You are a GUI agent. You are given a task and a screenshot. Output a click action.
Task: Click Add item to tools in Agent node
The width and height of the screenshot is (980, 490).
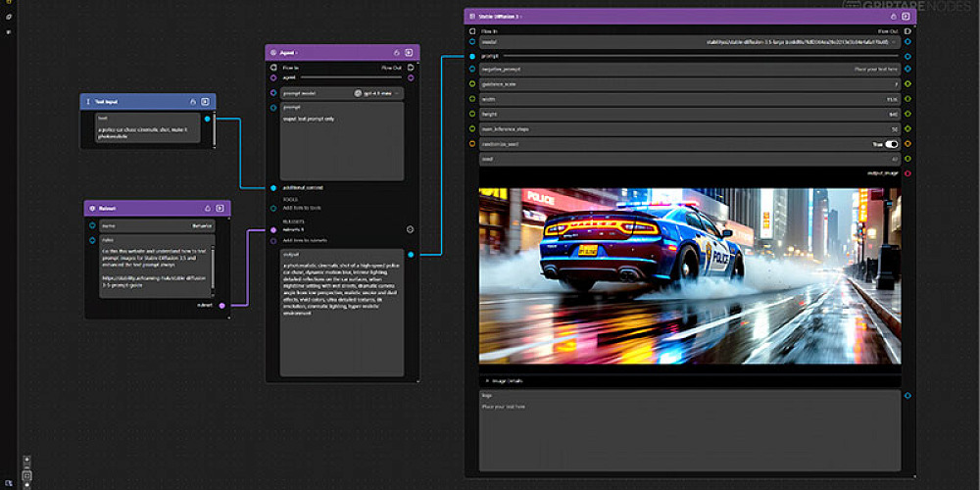[300, 209]
